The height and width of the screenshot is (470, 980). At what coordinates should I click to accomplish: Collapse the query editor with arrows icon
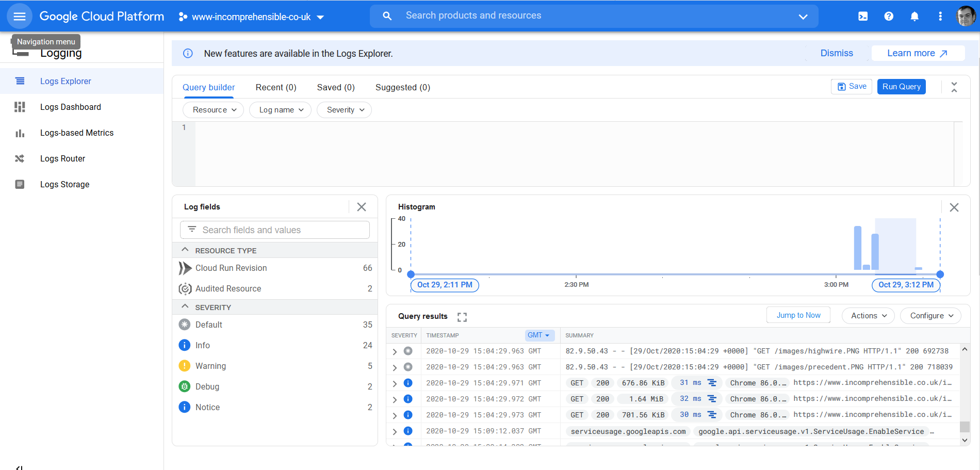[x=954, y=87]
